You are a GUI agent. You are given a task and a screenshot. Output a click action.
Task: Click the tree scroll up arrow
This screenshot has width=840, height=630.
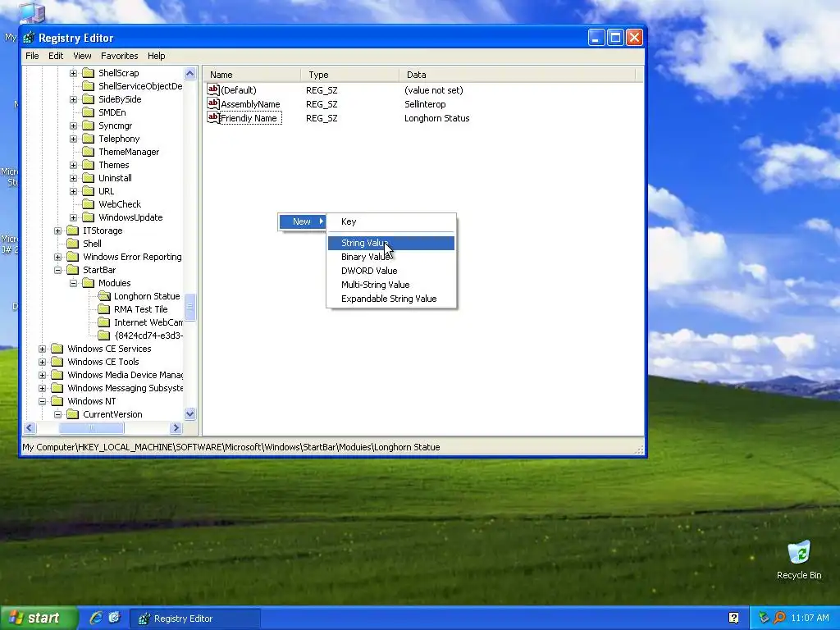190,73
